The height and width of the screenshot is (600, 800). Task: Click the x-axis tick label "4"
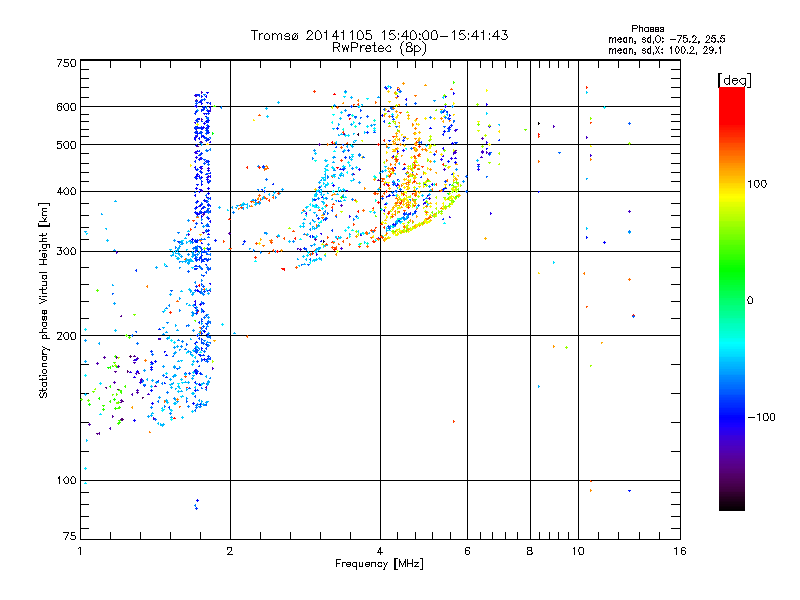point(380,551)
